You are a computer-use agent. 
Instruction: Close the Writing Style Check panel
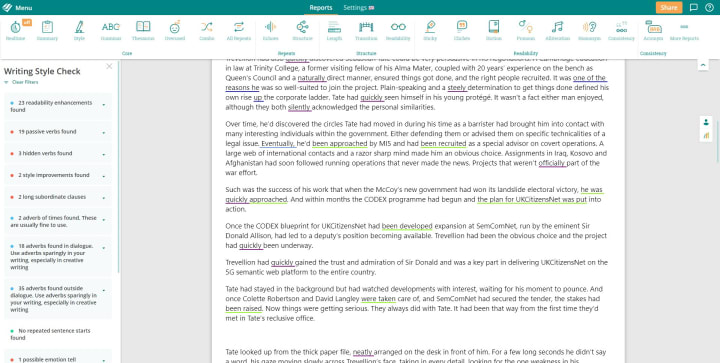tap(109, 67)
